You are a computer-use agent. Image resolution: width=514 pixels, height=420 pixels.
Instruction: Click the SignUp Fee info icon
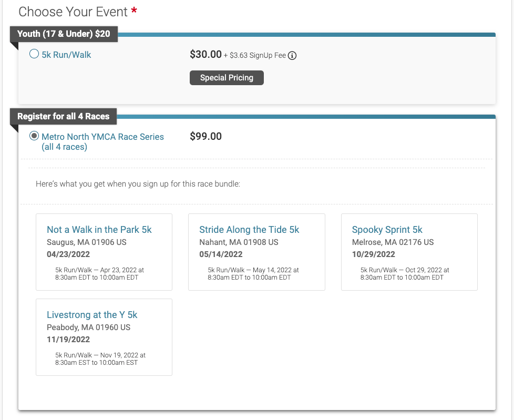(x=292, y=56)
